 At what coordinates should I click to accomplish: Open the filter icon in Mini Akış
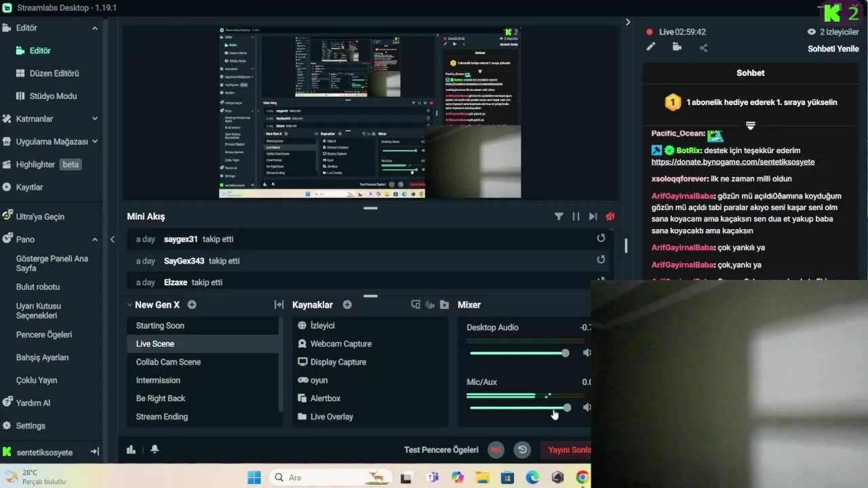click(x=559, y=216)
